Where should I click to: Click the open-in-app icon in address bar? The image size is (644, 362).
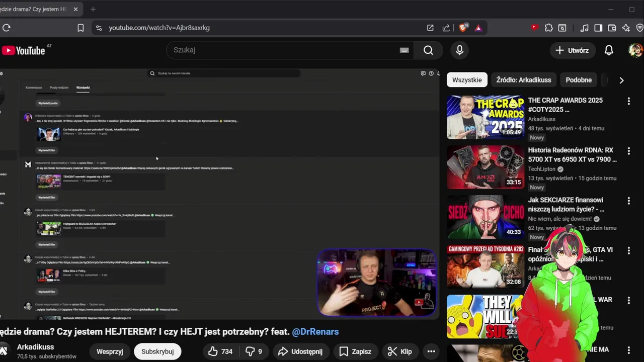point(430,28)
